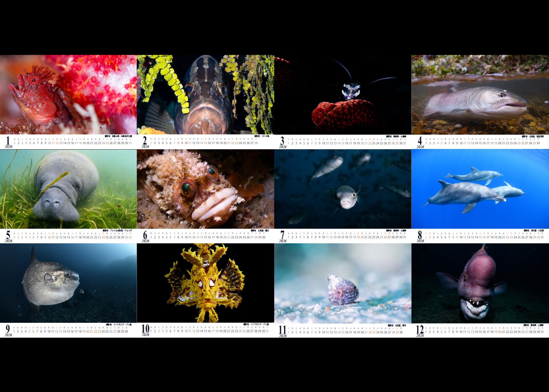
Task: Click the 2026 year label under month 5
Action: click(x=9, y=241)
